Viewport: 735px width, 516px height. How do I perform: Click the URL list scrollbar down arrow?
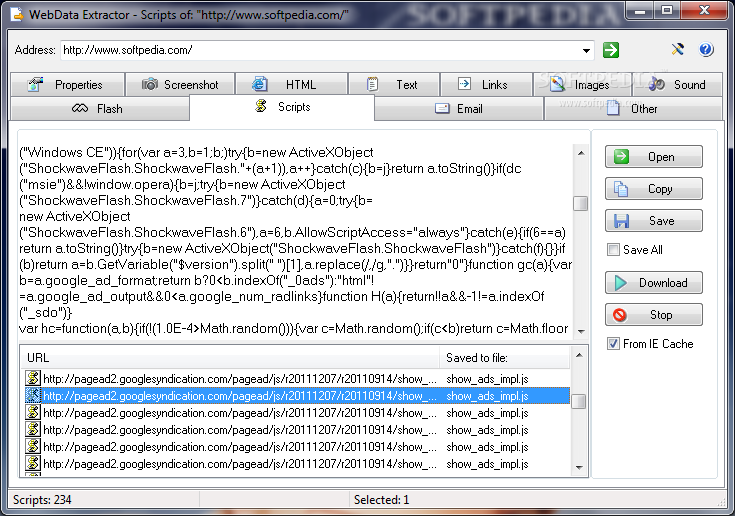[x=579, y=467]
